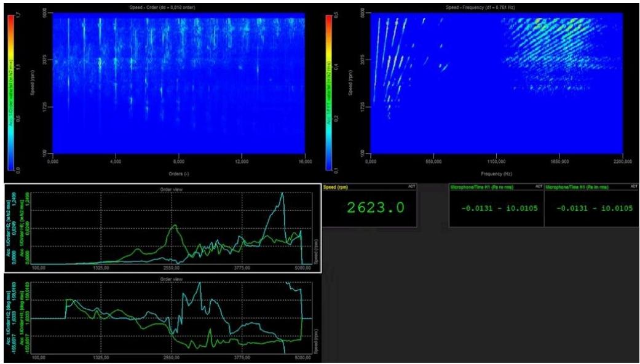Viewport: 640px width, 364px height.
Task: Click the color scale bar of the Speed - Order plot
Action: click(x=12, y=92)
